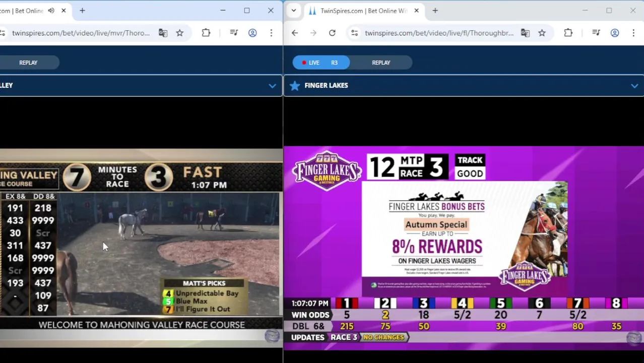The image size is (644, 363).
Task: Click the right window address bar URL
Action: tap(439, 33)
